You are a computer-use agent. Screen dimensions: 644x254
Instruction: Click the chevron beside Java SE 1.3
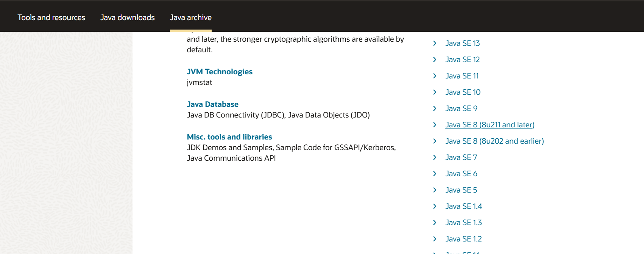pyautogui.click(x=435, y=223)
